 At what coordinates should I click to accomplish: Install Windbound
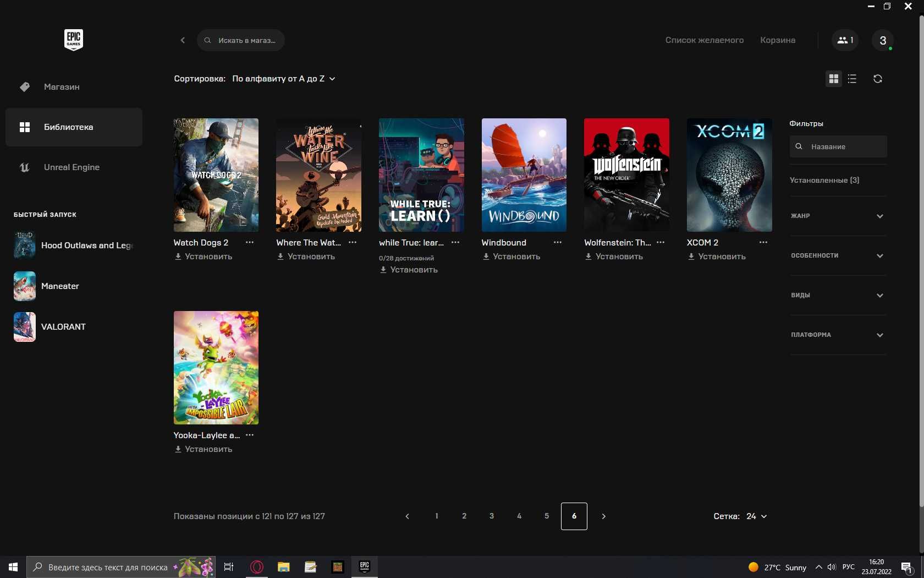[x=512, y=257]
